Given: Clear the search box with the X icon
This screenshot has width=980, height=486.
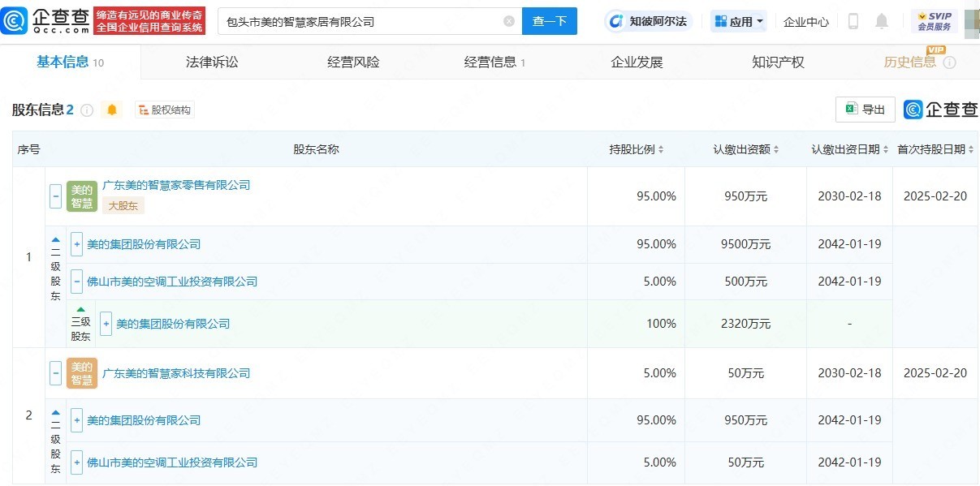Looking at the screenshot, I should [509, 22].
